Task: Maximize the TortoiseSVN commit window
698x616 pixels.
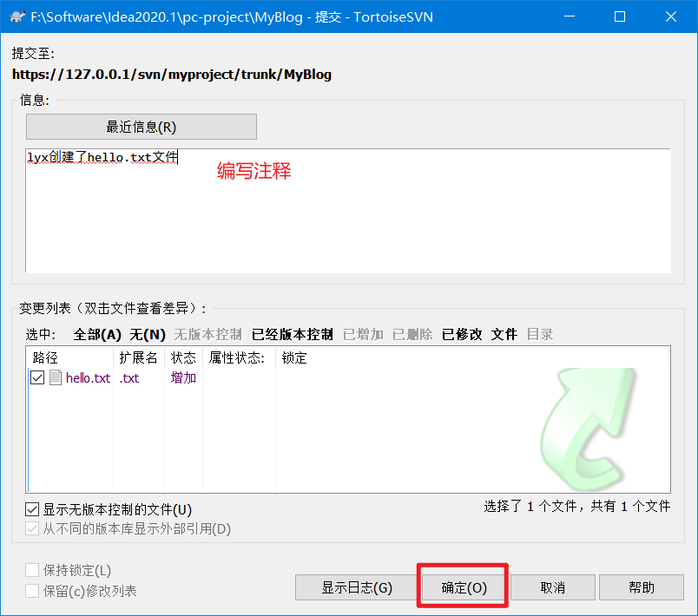Action: click(x=620, y=16)
